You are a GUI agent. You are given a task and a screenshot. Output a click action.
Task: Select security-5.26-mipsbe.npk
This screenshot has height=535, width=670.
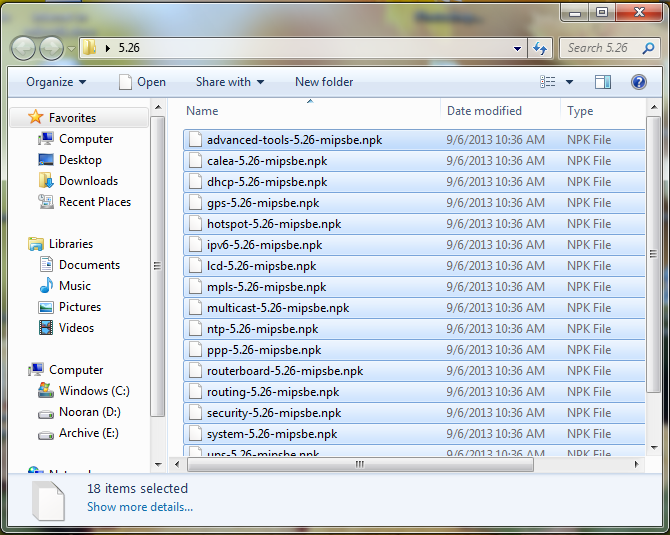414,413
